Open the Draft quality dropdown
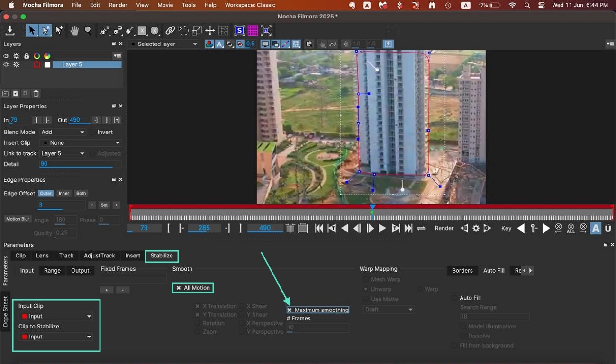 [389, 309]
